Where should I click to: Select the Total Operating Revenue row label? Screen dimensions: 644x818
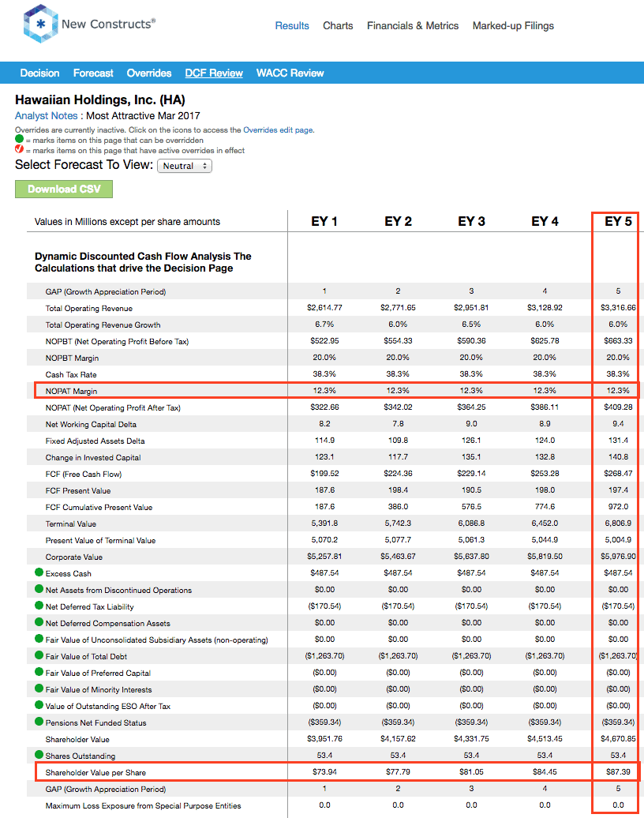pos(88,308)
